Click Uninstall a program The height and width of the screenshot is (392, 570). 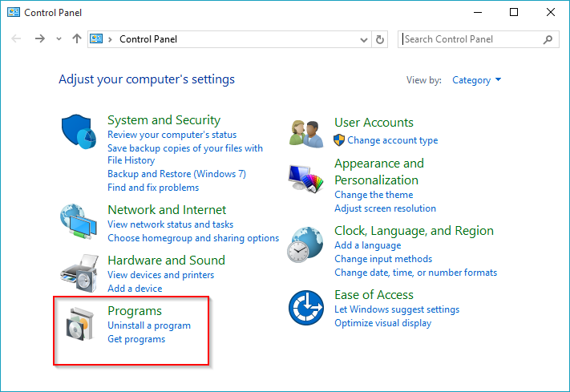coord(149,325)
